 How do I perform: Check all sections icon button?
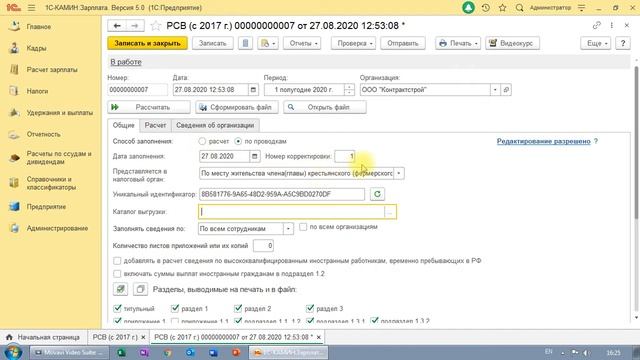(x=120, y=289)
